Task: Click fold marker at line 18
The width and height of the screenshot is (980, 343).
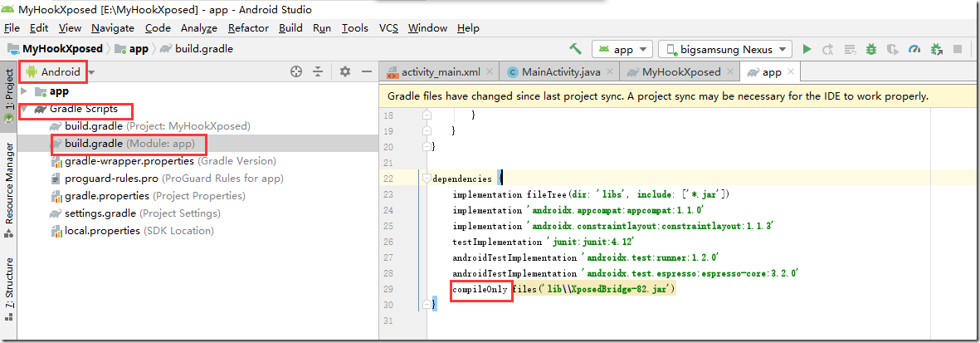Action: [427, 115]
